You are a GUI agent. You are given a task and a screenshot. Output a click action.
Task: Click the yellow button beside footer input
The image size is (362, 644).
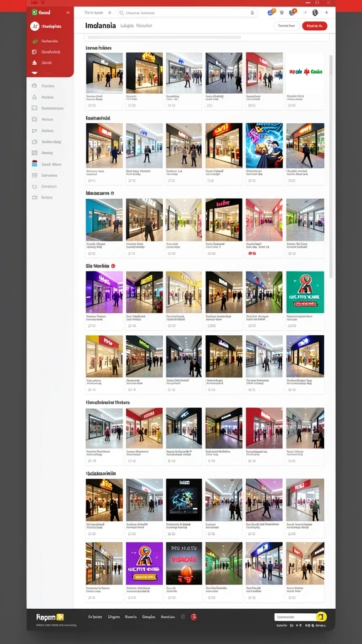click(321, 616)
